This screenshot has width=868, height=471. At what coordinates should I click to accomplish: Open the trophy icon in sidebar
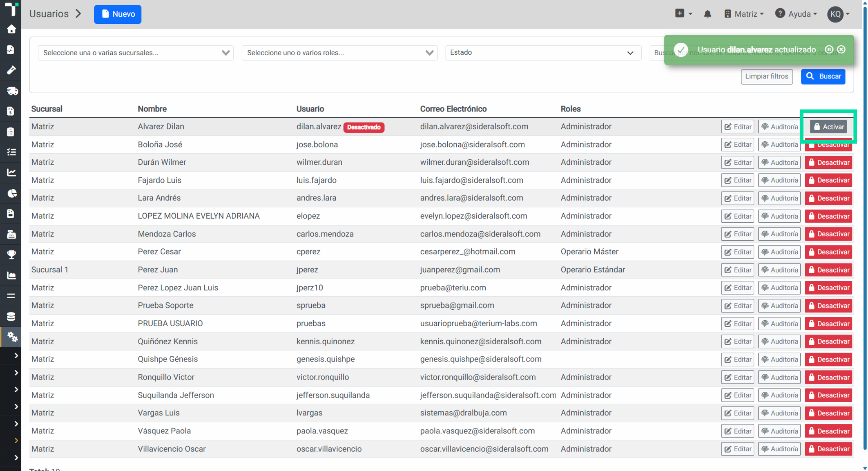(11, 254)
